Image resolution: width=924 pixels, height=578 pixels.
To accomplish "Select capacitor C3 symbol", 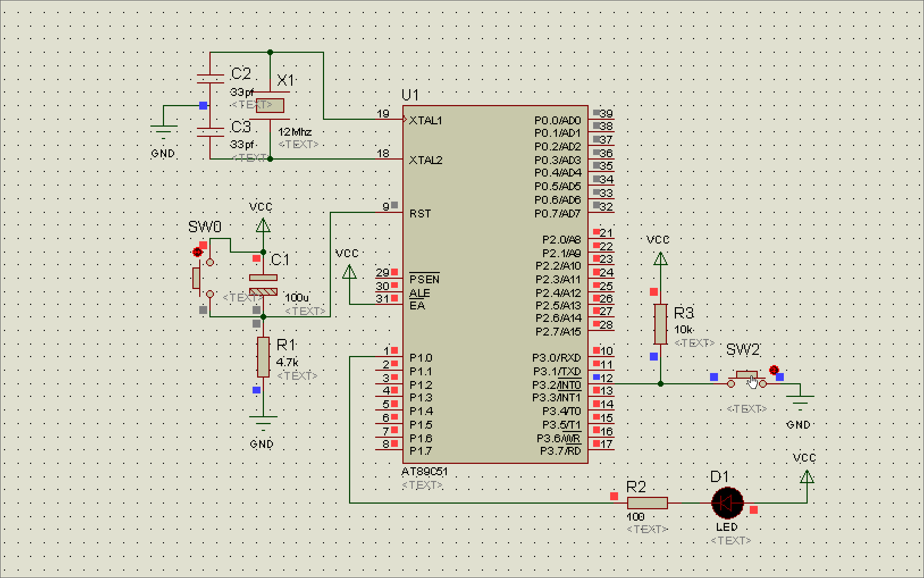I will [210, 132].
